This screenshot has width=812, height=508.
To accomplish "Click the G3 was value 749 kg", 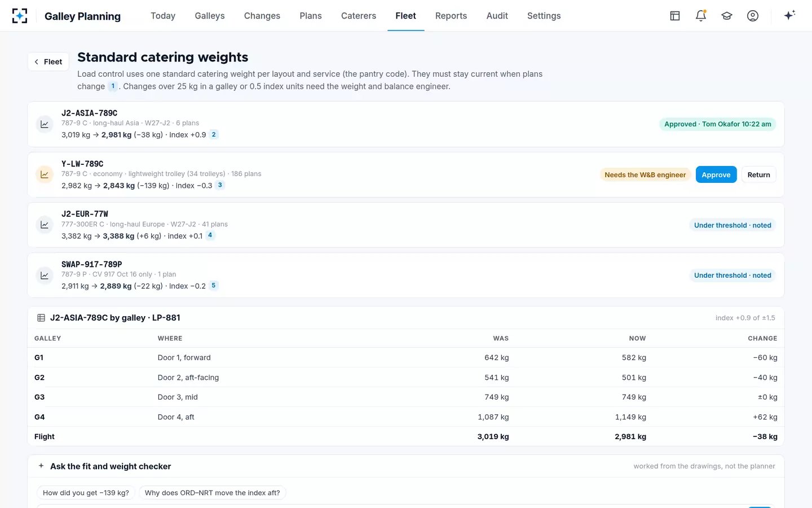I will [497, 397].
